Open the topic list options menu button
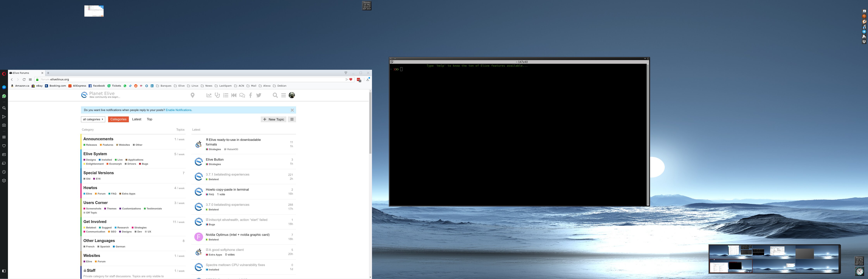 [x=292, y=119]
